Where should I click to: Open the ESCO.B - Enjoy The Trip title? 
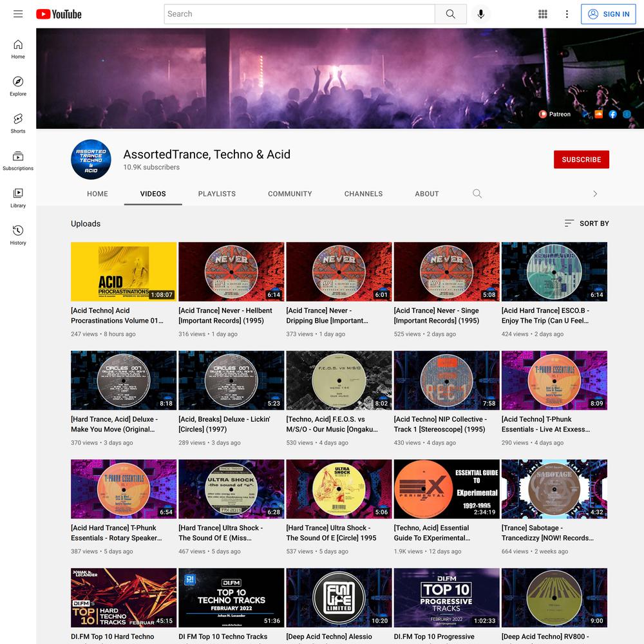(545, 316)
